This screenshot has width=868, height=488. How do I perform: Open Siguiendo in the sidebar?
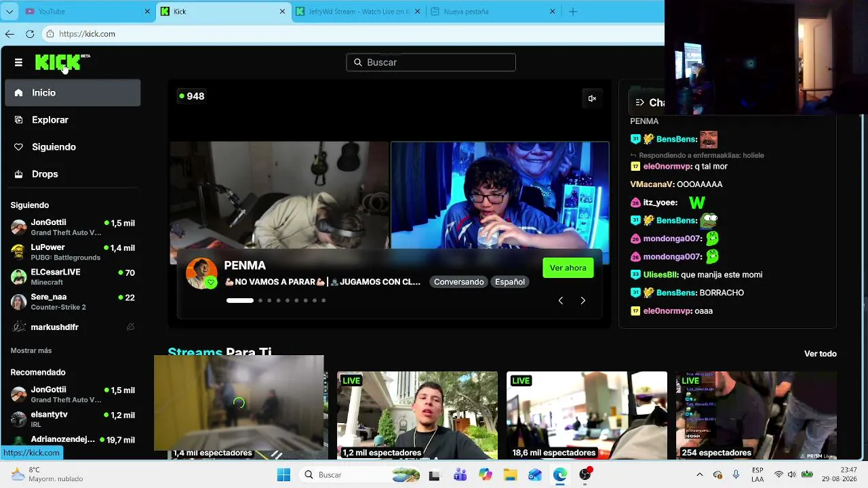[73, 147]
